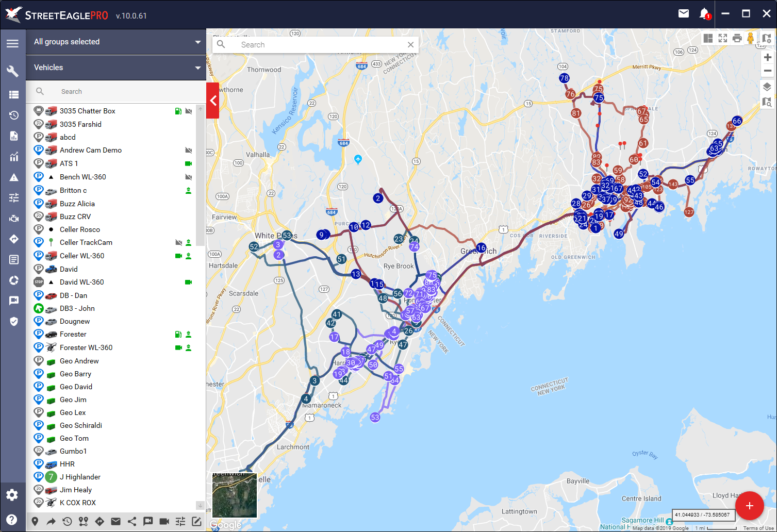Open the alerts warning triangle icon
This screenshot has width=777, height=532.
14,177
